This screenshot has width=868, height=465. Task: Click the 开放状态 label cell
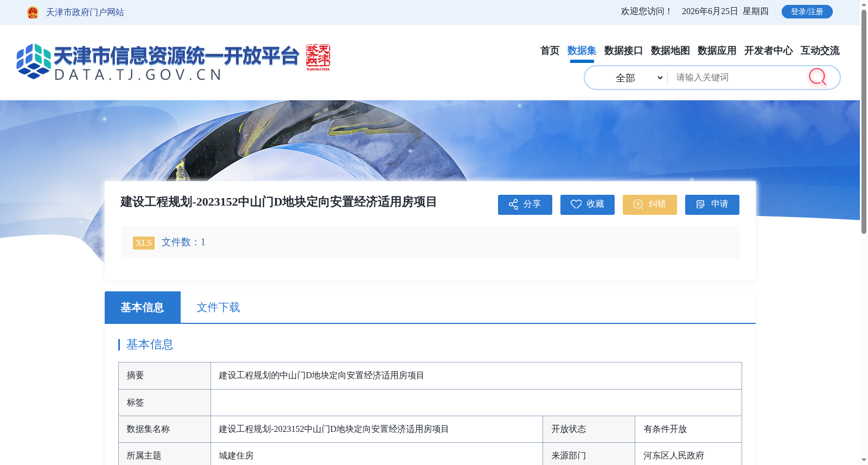click(x=589, y=429)
